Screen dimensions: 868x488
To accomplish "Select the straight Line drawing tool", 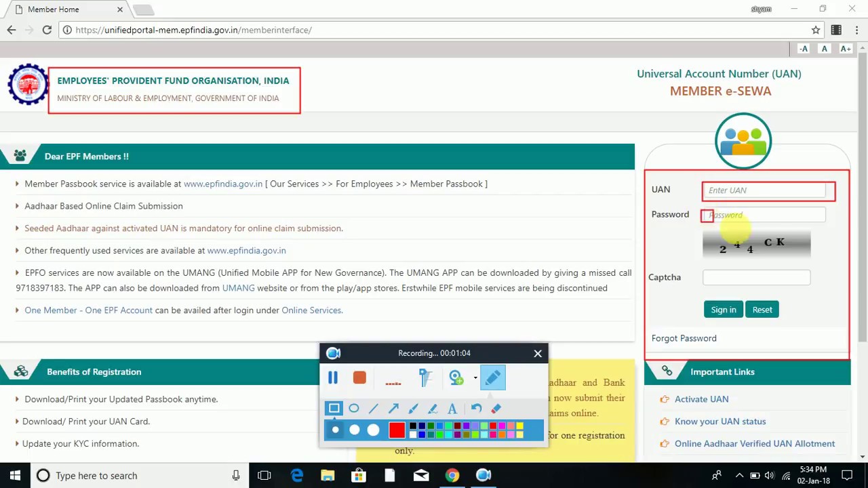I will click(373, 408).
